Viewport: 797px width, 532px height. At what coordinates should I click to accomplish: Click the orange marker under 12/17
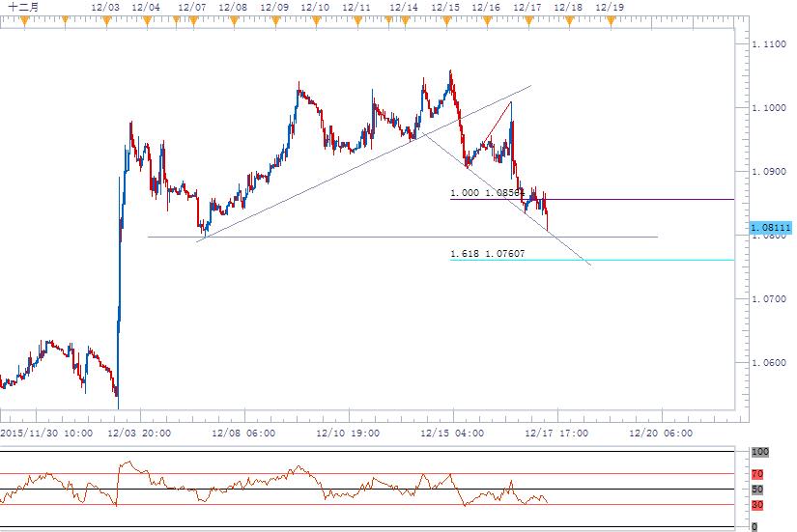tap(528, 21)
